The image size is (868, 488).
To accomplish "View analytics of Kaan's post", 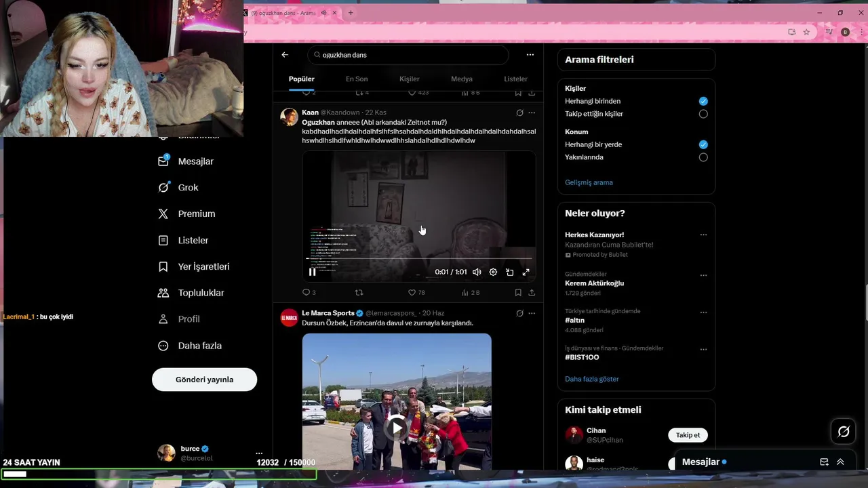I will (470, 293).
